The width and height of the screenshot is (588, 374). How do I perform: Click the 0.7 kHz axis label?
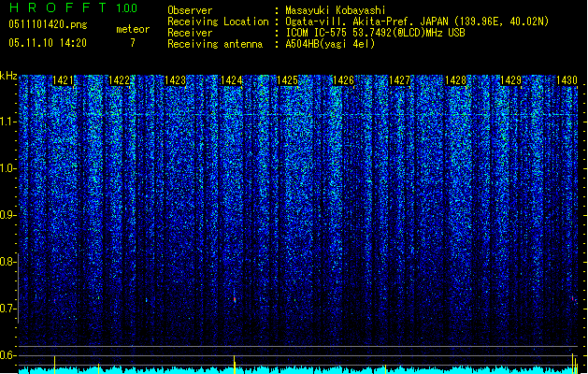7,309
